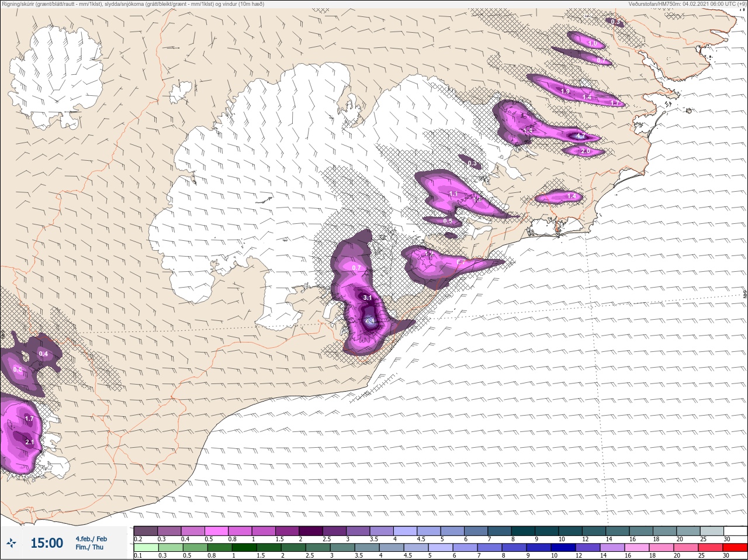
Task: Pick the bright red legend swatch
Action: (735, 548)
